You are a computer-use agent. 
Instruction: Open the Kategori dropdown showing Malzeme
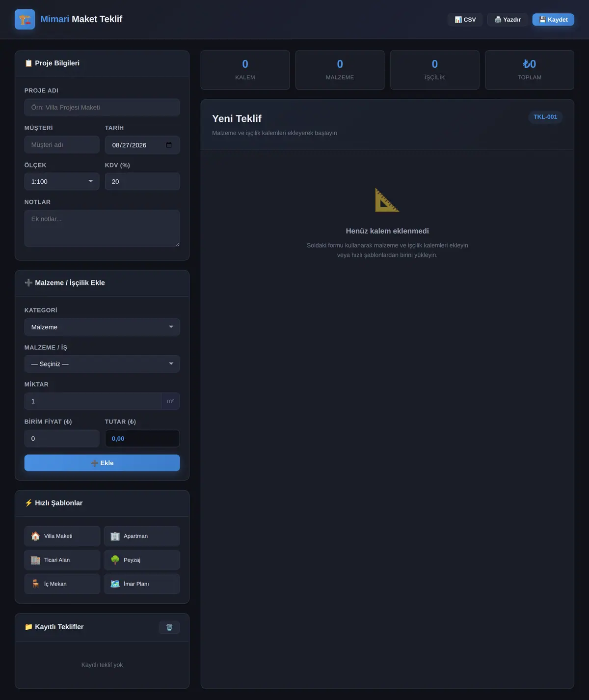(x=102, y=327)
